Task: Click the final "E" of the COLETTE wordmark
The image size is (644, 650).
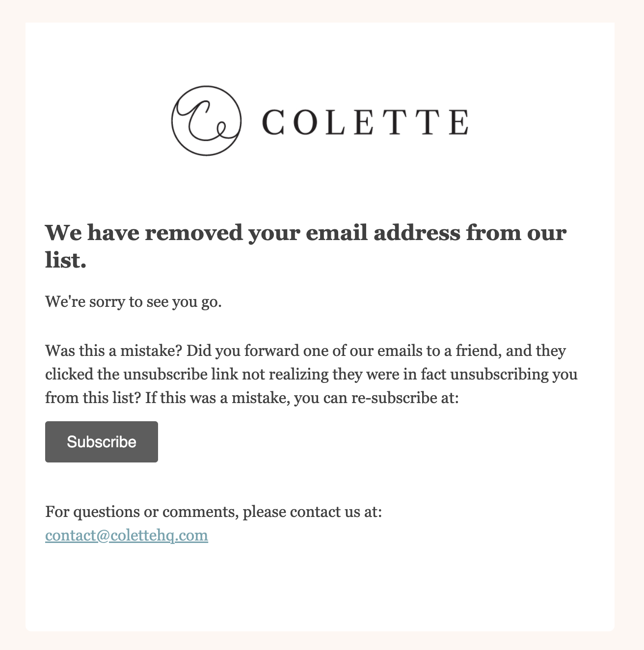Action: [x=459, y=122]
